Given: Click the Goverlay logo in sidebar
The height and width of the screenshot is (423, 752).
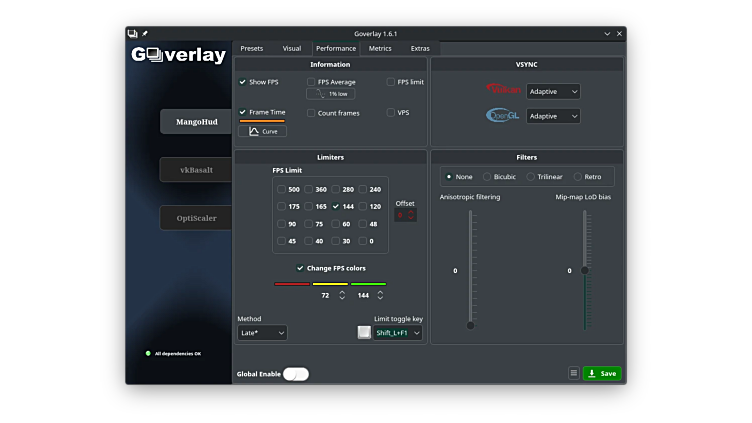Looking at the screenshot, I should [x=180, y=56].
